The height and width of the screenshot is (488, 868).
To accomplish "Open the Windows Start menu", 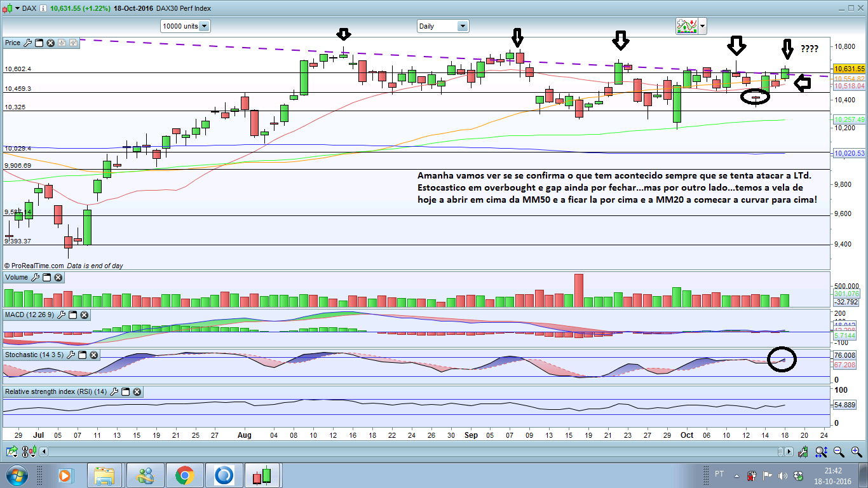I will tap(17, 475).
